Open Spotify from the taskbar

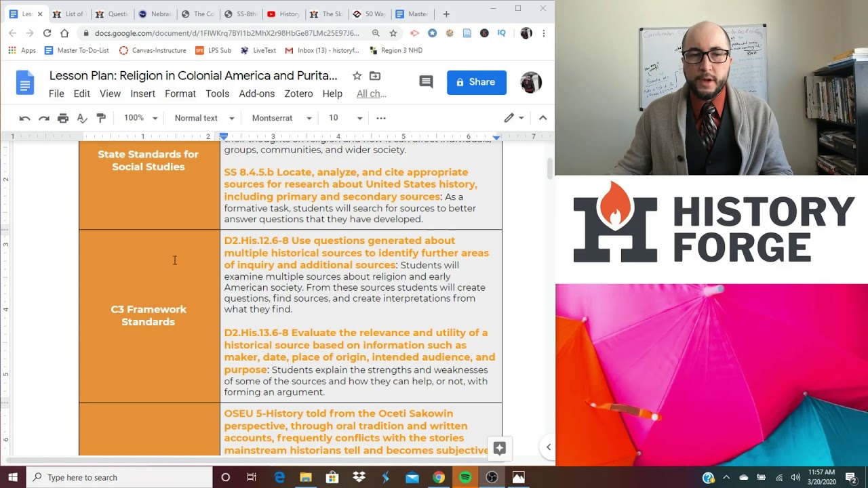pyautogui.click(x=465, y=477)
